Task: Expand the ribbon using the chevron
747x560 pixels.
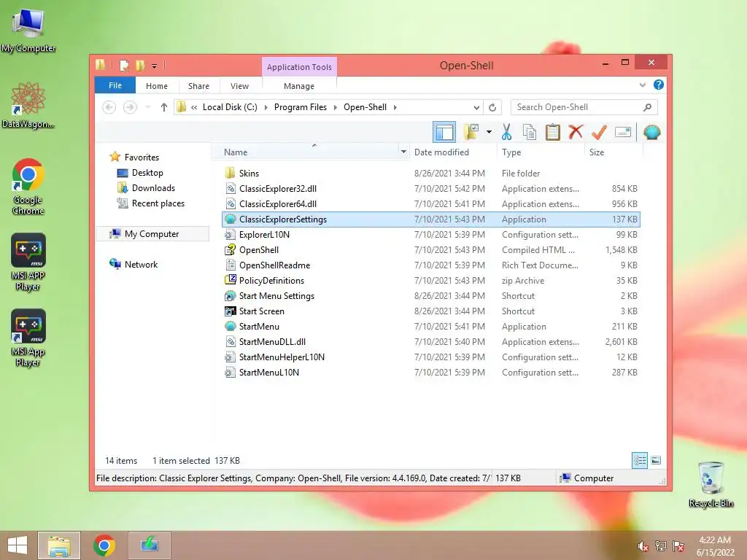Action: pyautogui.click(x=642, y=85)
